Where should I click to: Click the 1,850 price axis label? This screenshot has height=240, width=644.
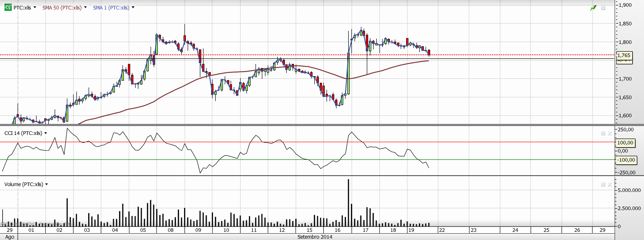[625, 24]
